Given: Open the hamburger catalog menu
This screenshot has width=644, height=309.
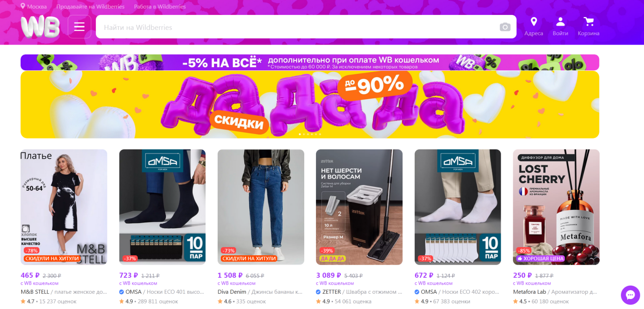Looking at the screenshot, I should point(79,27).
